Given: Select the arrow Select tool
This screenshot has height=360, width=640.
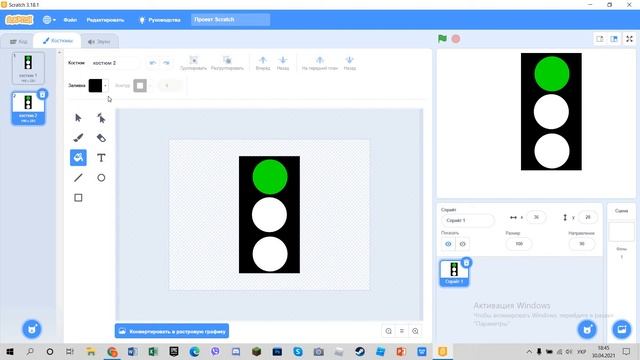Looking at the screenshot, I should (78, 118).
